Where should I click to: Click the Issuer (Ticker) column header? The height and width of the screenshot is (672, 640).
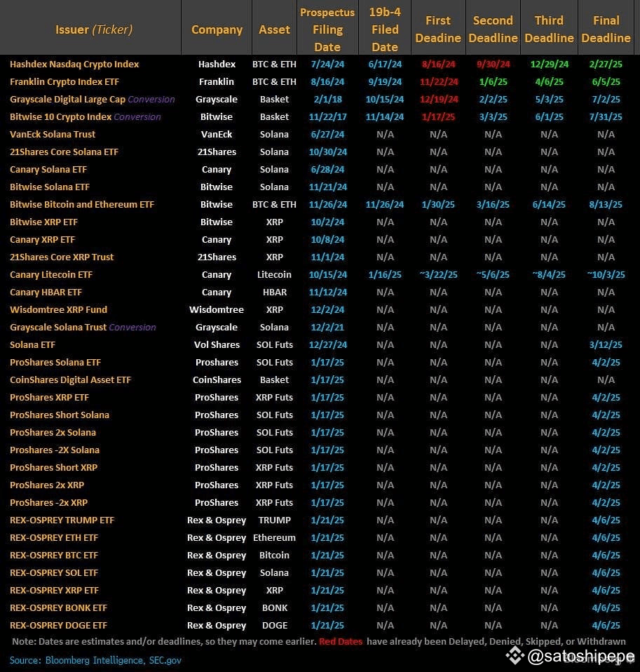(93, 29)
